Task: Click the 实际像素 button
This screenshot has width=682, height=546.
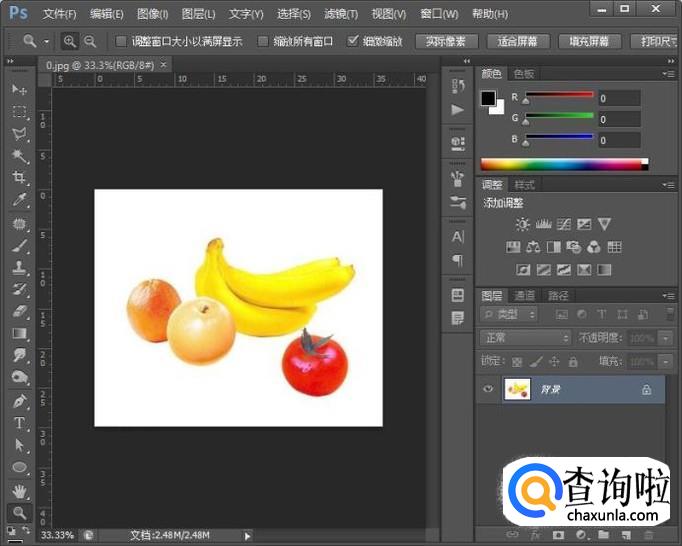Action: pos(444,42)
